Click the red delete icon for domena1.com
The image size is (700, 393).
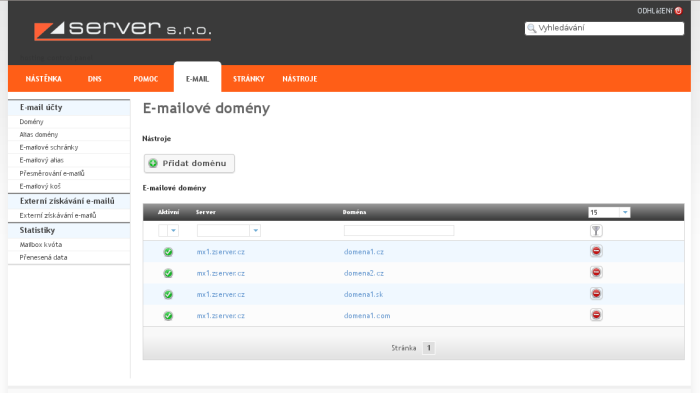point(596,315)
